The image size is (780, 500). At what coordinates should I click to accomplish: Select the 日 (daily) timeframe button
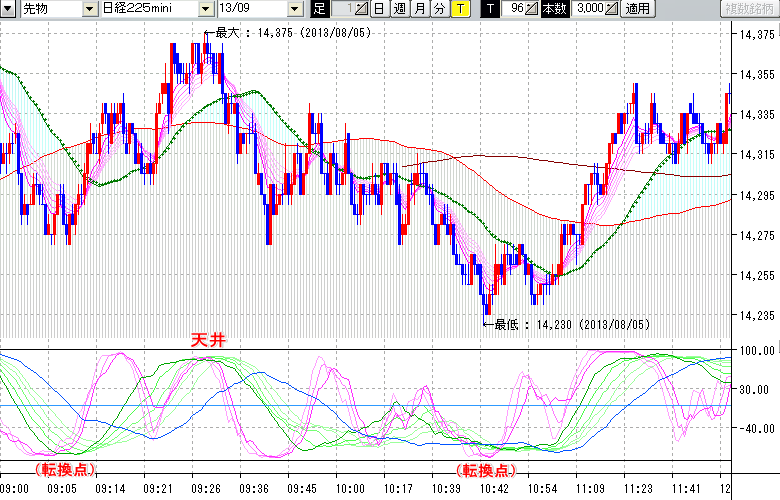[x=378, y=9]
